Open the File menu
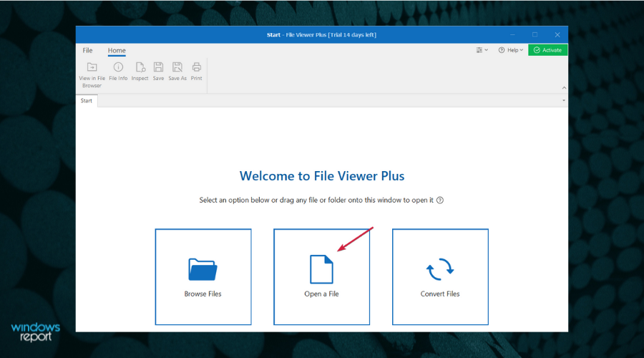Image resolution: width=644 pixels, height=358 pixels. pyautogui.click(x=87, y=50)
